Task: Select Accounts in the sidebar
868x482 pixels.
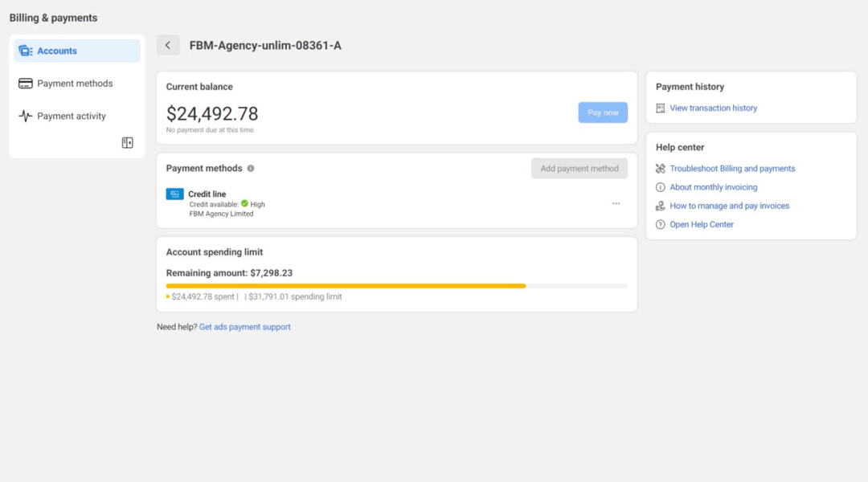Action: (57, 51)
